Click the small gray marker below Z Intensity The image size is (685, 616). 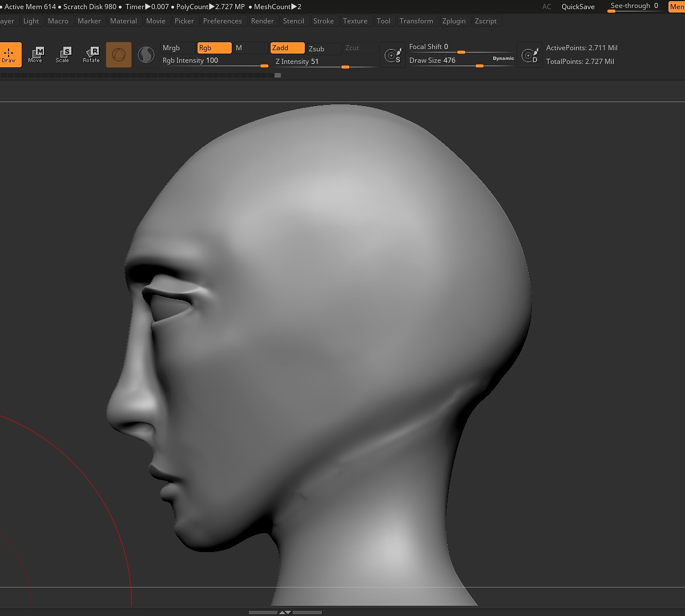(x=277, y=75)
